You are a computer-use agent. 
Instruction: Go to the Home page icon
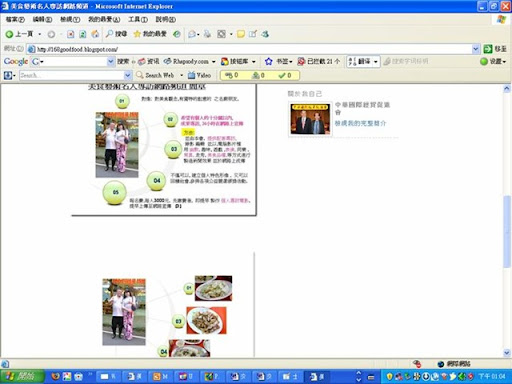coord(95,34)
